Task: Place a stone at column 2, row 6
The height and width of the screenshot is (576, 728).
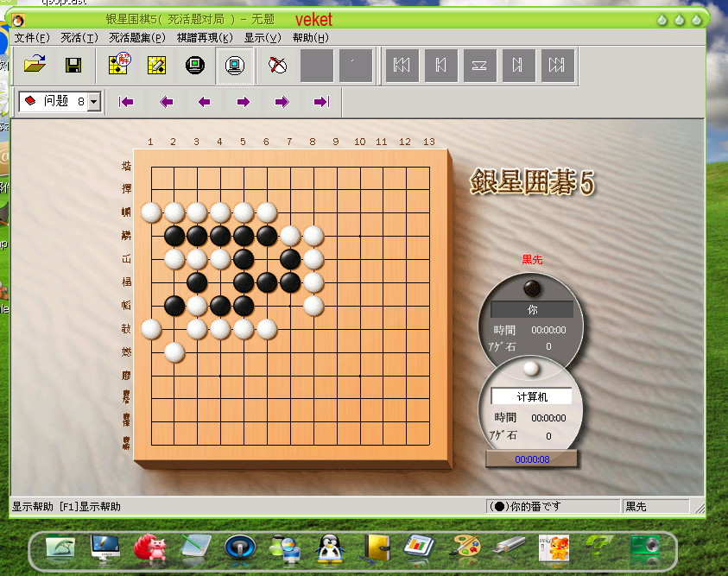Action: (174, 282)
